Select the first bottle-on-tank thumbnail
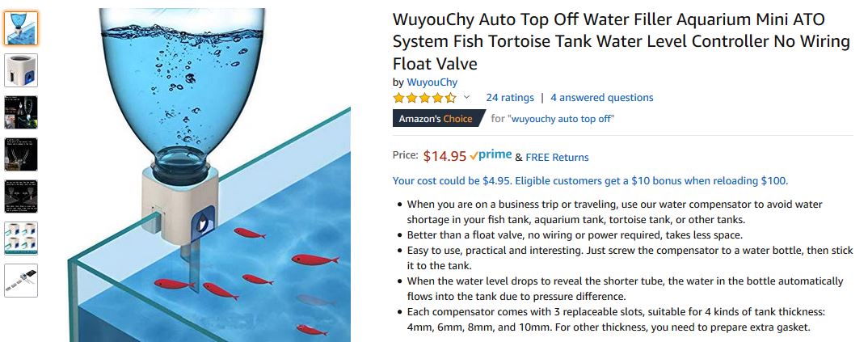 click(20, 28)
